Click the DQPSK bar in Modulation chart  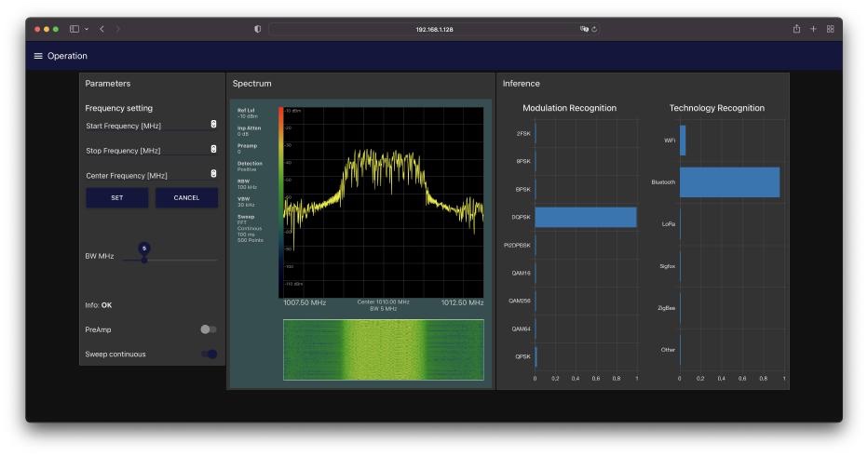[x=586, y=217]
